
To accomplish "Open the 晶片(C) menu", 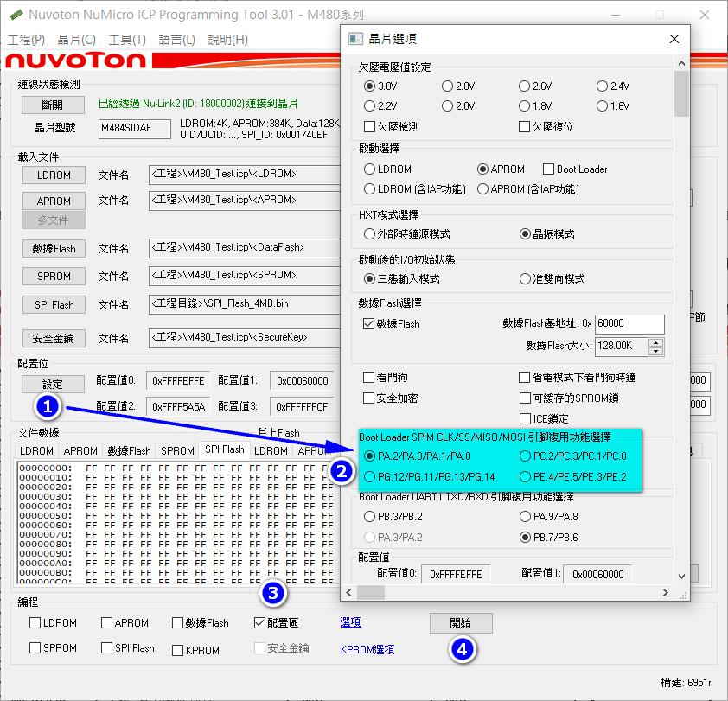I will coord(77,40).
